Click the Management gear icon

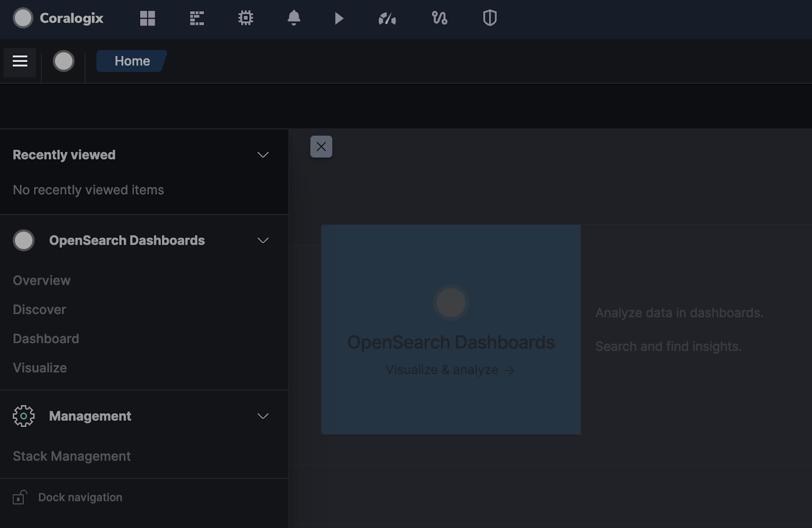[24, 416]
